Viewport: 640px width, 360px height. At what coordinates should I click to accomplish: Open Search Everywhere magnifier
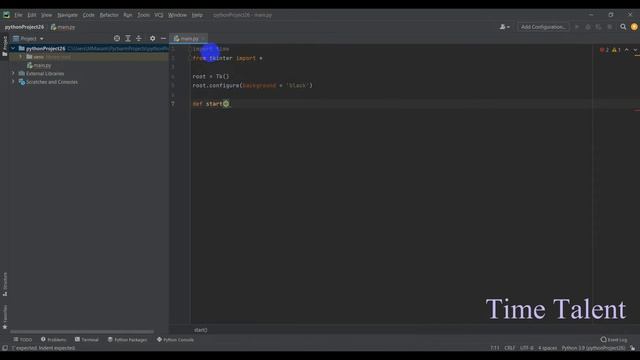623,27
